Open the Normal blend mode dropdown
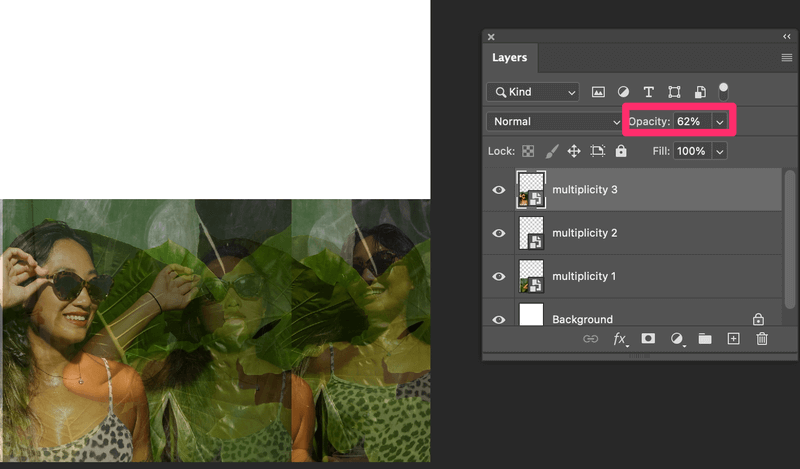 pos(555,121)
